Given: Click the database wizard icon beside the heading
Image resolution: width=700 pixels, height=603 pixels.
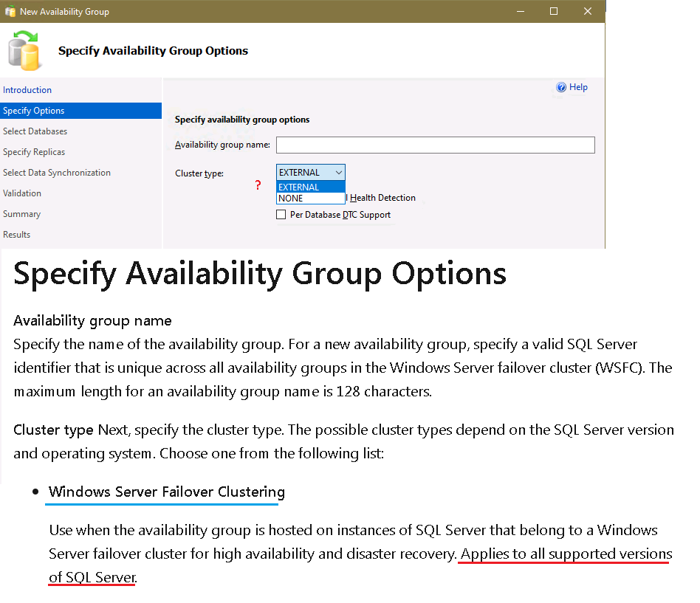Looking at the screenshot, I should (x=24, y=50).
